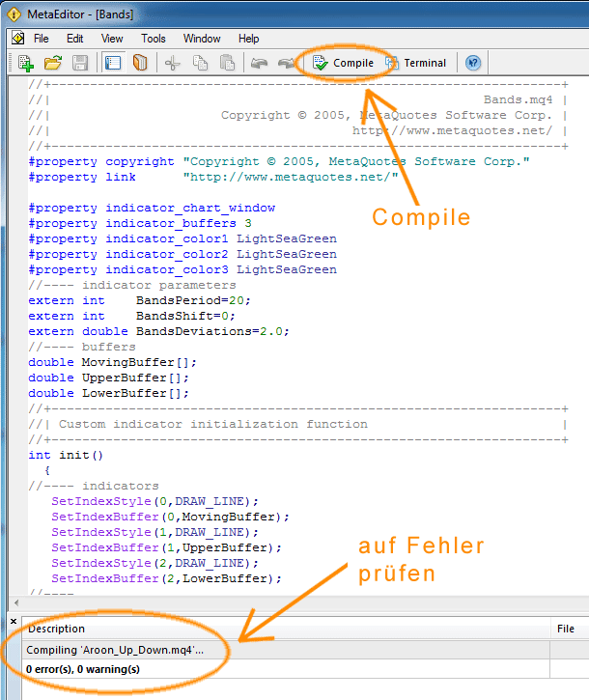Viewport: 589px width, 700px height.
Task: Click the Help question mark icon
Action: [x=473, y=63]
